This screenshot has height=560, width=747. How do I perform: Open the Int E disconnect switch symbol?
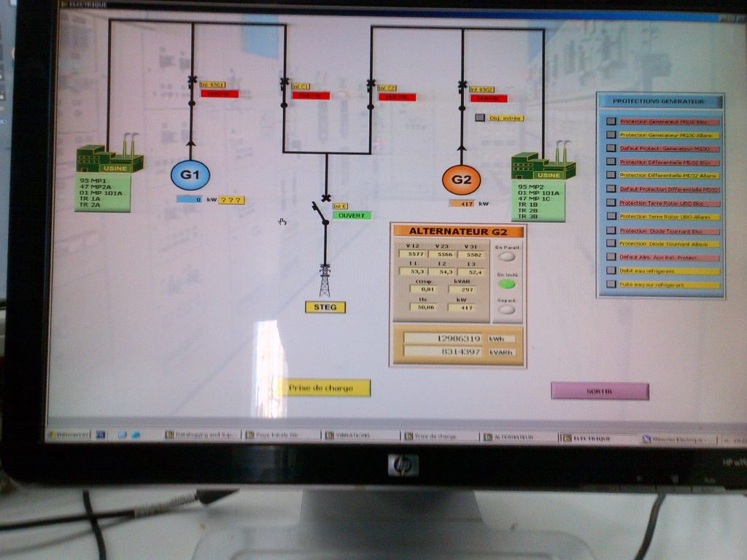pyautogui.click(x=324, y=209)
